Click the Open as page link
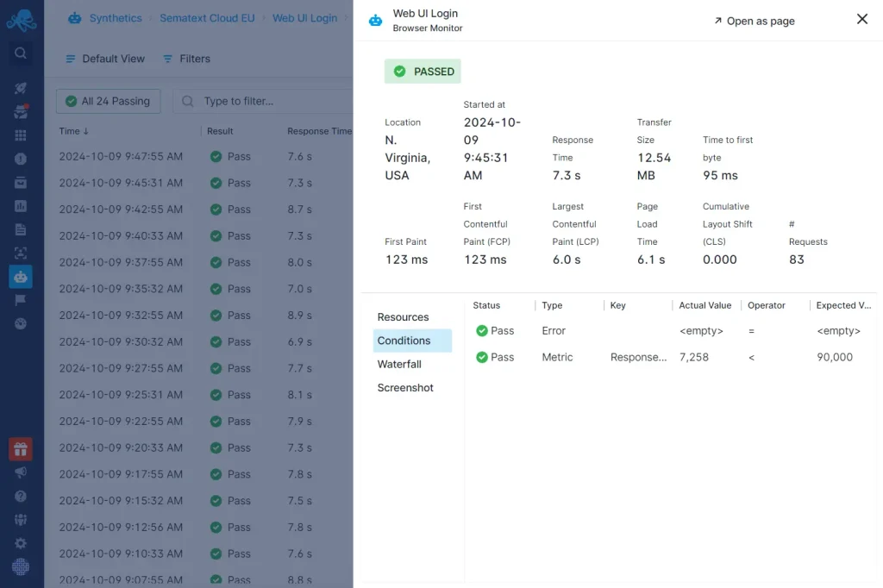 (x=754, y=21)
